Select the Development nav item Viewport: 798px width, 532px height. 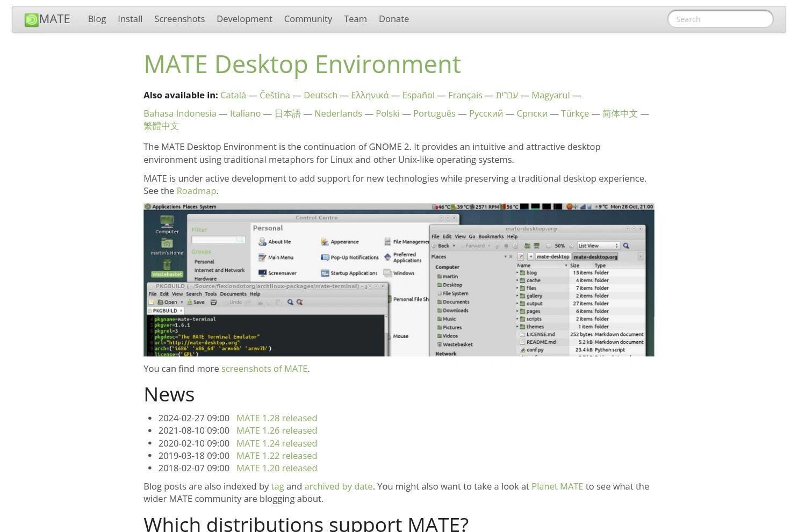coord(245,19)
